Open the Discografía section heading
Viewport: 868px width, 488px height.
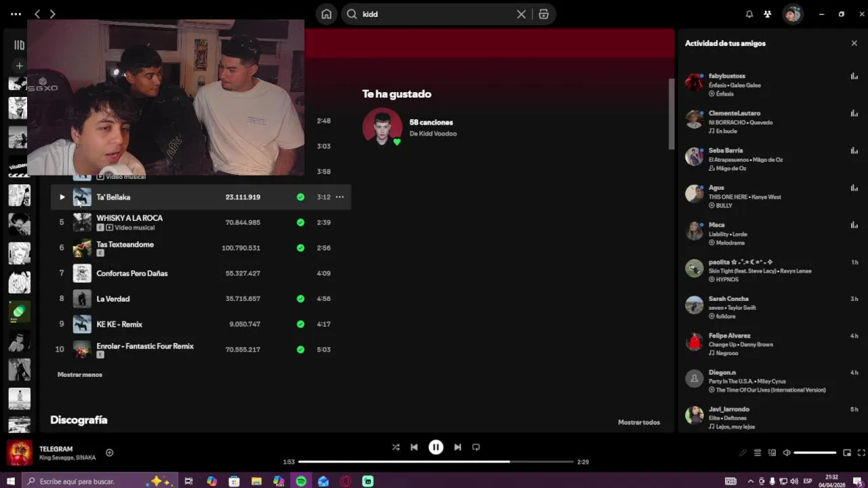(79, 420)
